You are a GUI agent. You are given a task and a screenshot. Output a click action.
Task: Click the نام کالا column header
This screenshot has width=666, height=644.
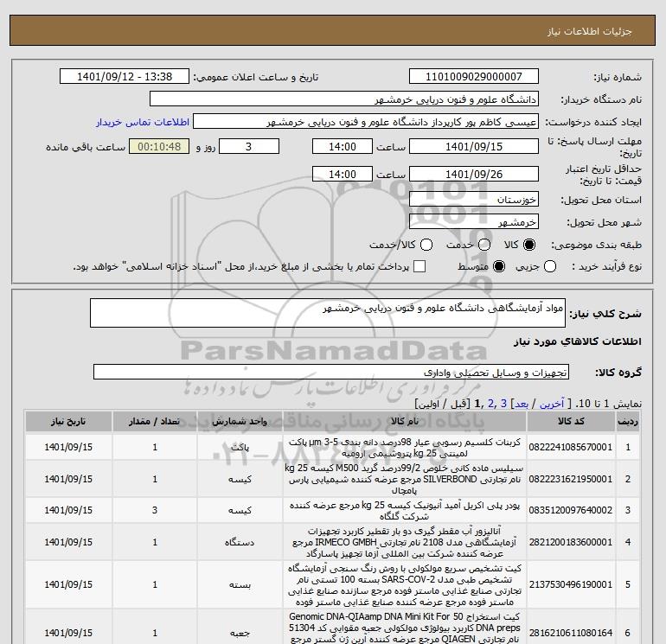pos(405,421)
